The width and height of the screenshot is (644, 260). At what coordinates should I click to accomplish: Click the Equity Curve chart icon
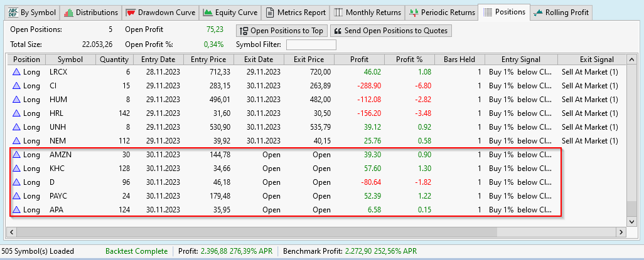(207, 13)
